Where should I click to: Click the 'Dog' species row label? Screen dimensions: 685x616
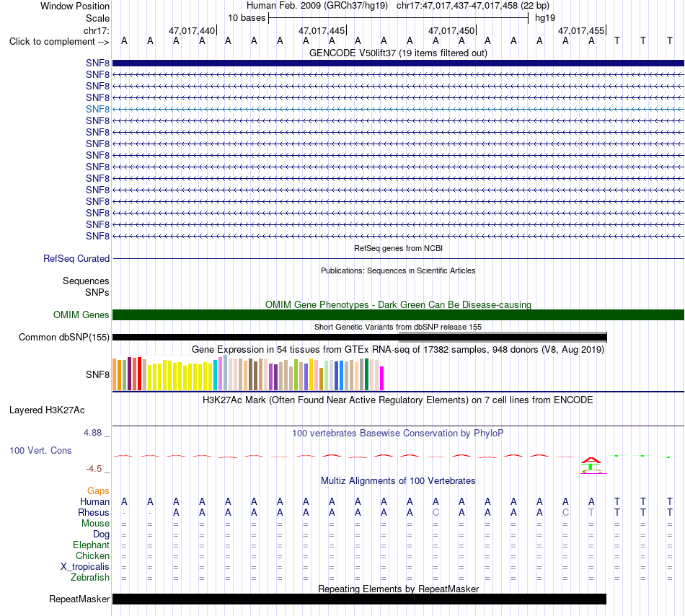102,534
